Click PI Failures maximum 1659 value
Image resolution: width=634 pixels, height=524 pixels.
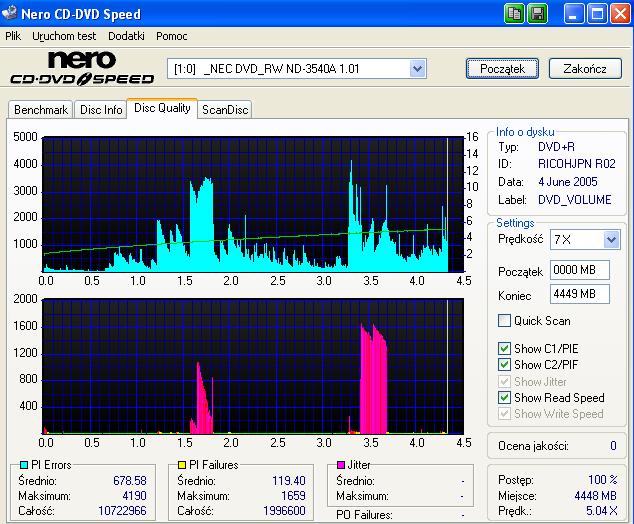[293, 496]
